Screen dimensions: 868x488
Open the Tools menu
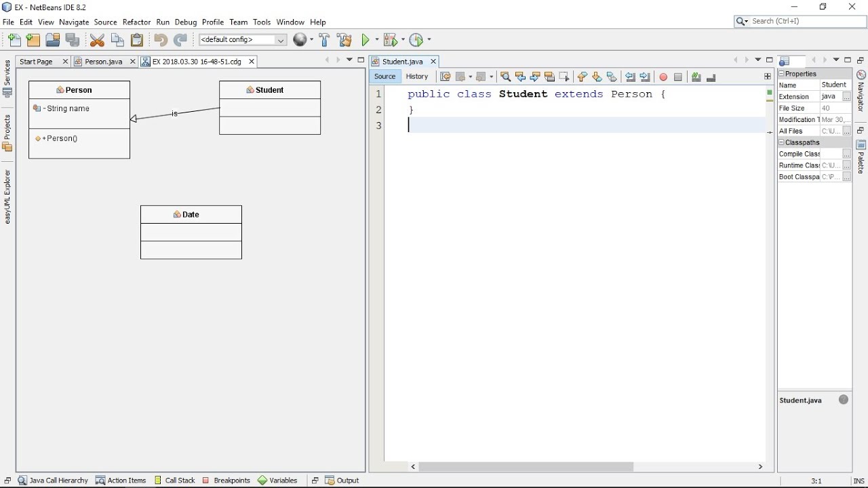click(x=262, y=22)
